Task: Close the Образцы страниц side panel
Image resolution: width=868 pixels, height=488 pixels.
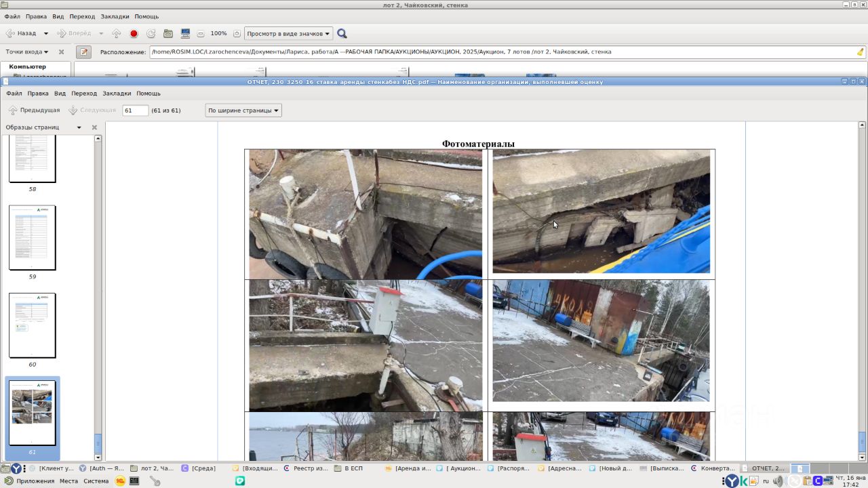Action: [x=94, y=127]
